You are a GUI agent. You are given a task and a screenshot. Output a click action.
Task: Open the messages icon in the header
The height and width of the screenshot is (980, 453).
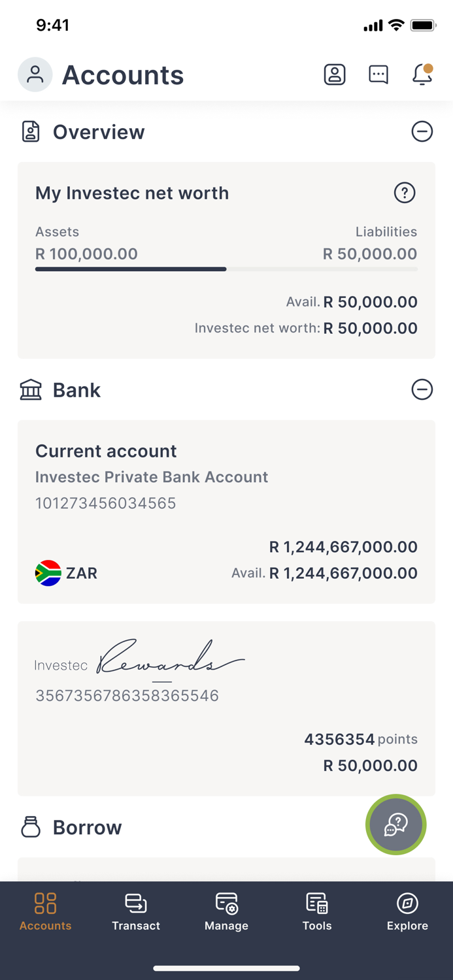(x=378, y=74)
